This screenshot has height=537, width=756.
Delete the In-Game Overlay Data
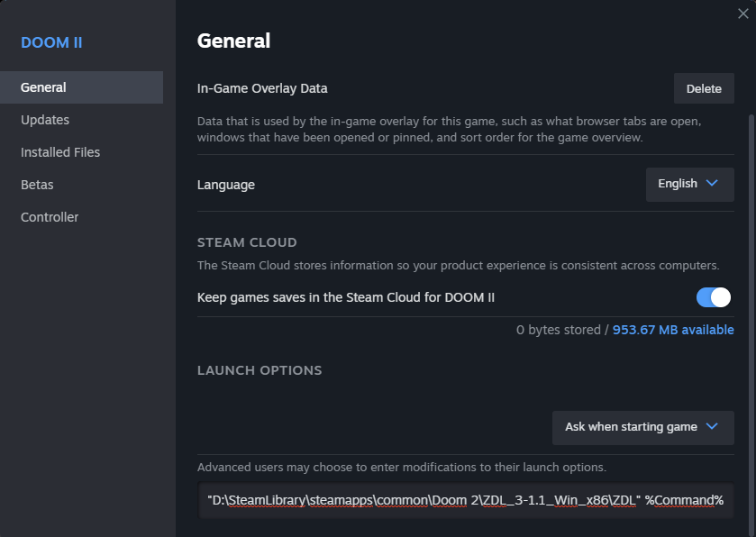point(704,88)
